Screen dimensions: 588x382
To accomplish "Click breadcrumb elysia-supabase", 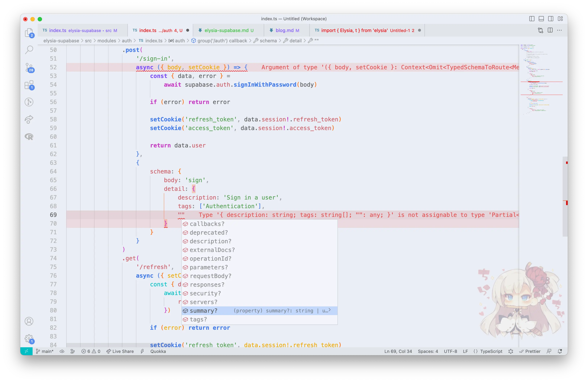I will (x=61, y=41).
